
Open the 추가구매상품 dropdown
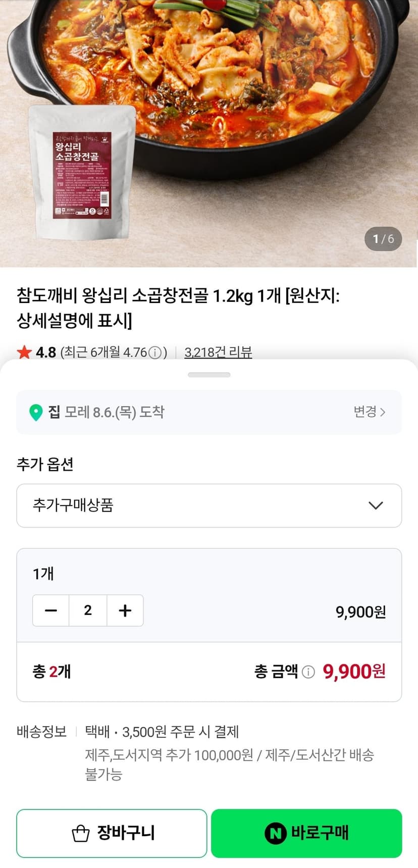pyautogui.click(x=209, y=505)
